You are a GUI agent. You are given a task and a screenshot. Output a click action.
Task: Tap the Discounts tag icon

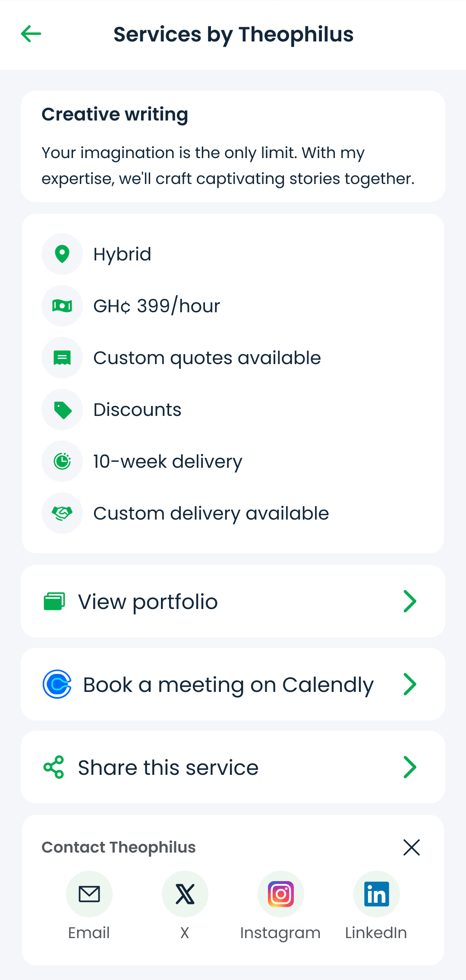pos(62,409)
